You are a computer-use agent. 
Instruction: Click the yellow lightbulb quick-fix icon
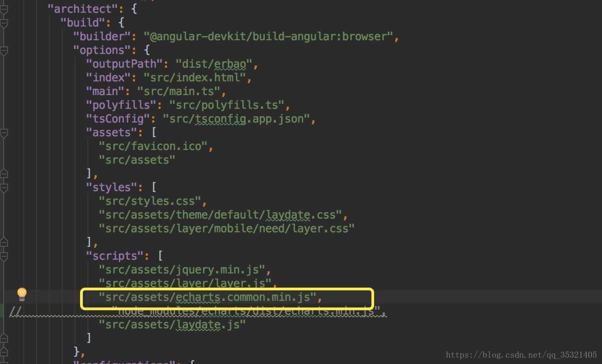tap(21, 294)
